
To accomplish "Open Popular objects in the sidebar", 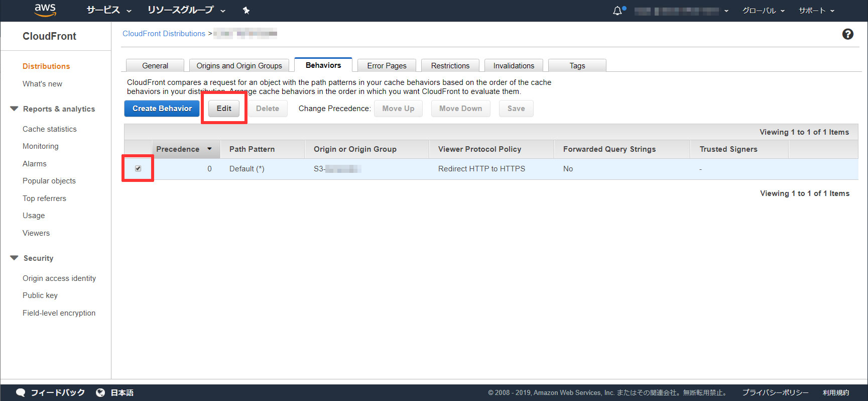I will coord(49,181).
